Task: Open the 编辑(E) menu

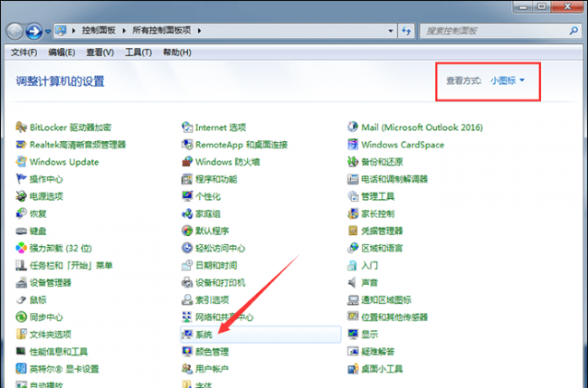Action: click(x=62, y=52)
